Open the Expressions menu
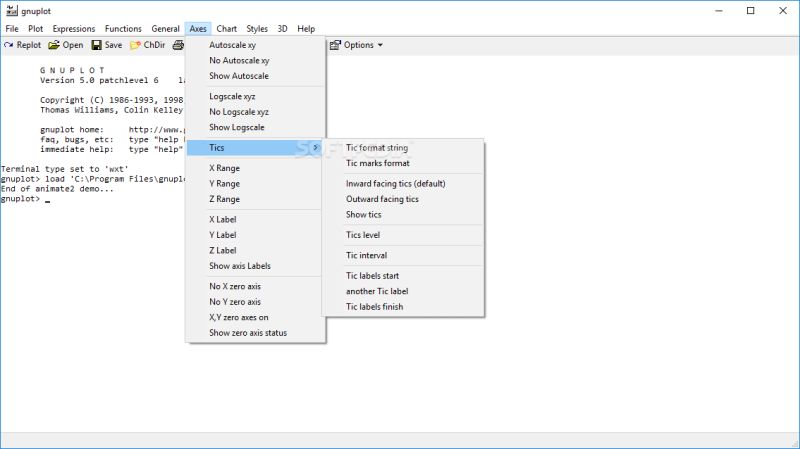 [x=74, y=29]
